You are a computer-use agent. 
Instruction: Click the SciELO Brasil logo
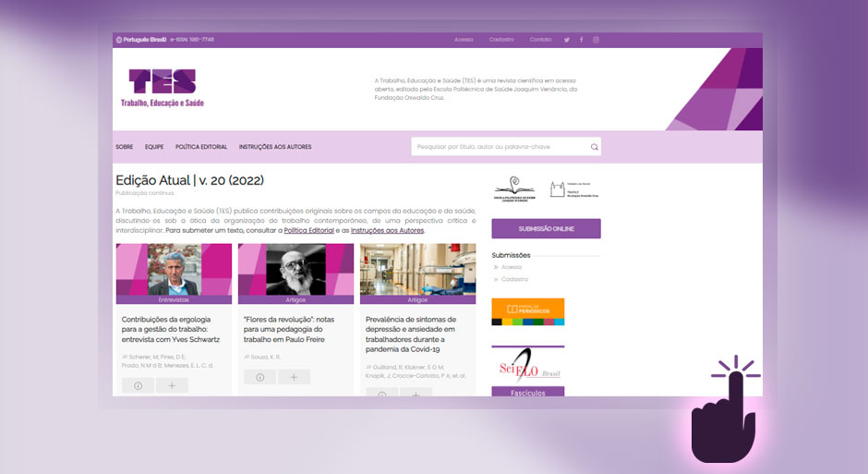point(528,365)
